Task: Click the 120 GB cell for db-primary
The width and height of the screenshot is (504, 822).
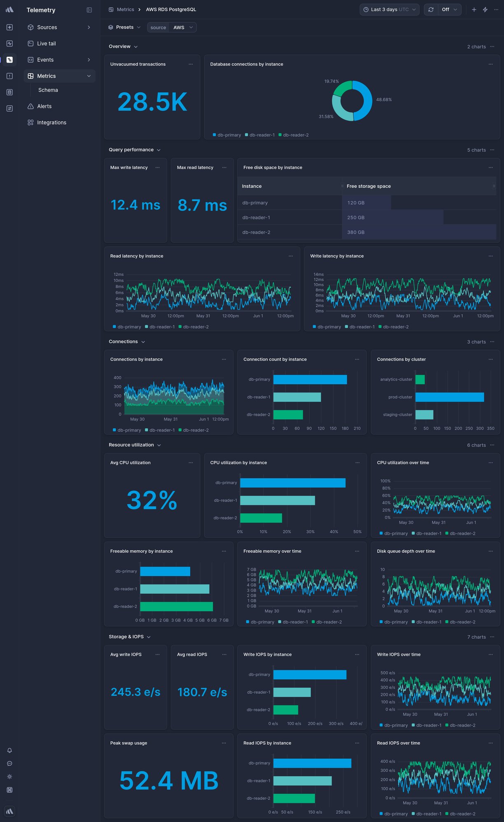Action: [419, 203]
